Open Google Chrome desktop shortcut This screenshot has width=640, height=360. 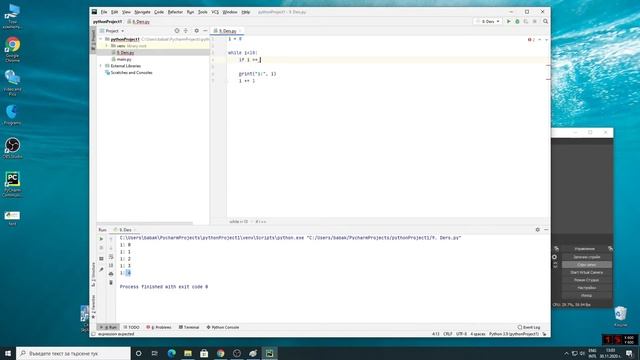point(13,49)
